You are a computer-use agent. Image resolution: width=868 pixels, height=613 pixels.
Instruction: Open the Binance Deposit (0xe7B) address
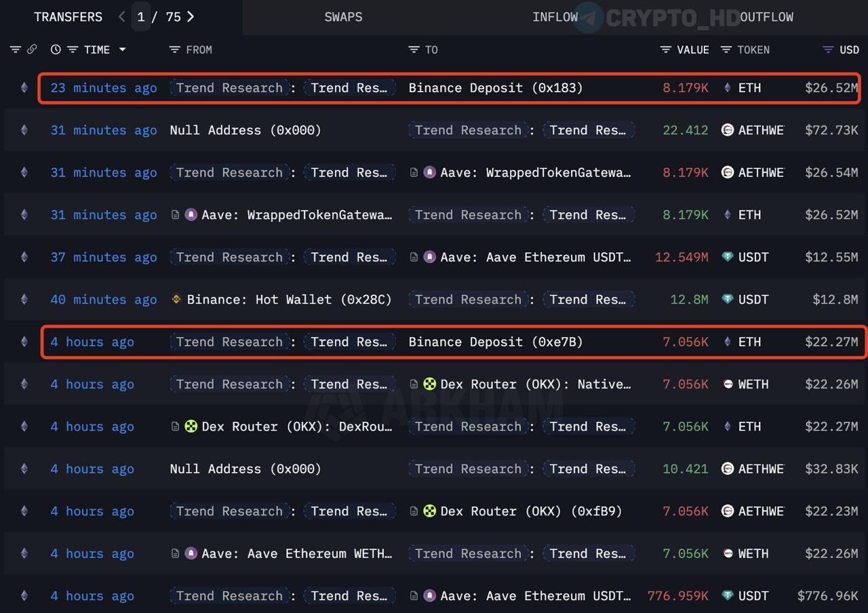[495, 342]
